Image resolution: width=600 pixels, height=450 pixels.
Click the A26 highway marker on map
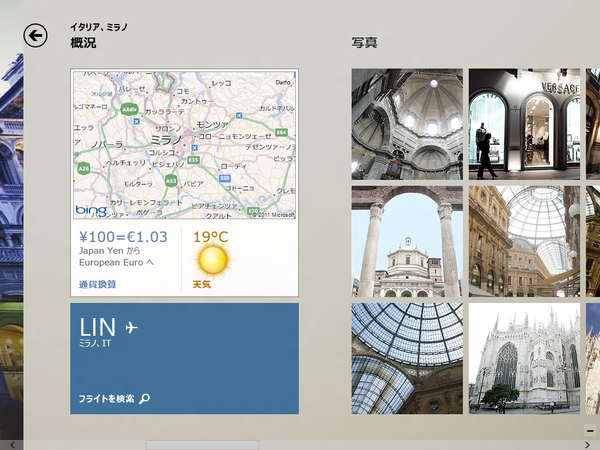click(83, 168)
